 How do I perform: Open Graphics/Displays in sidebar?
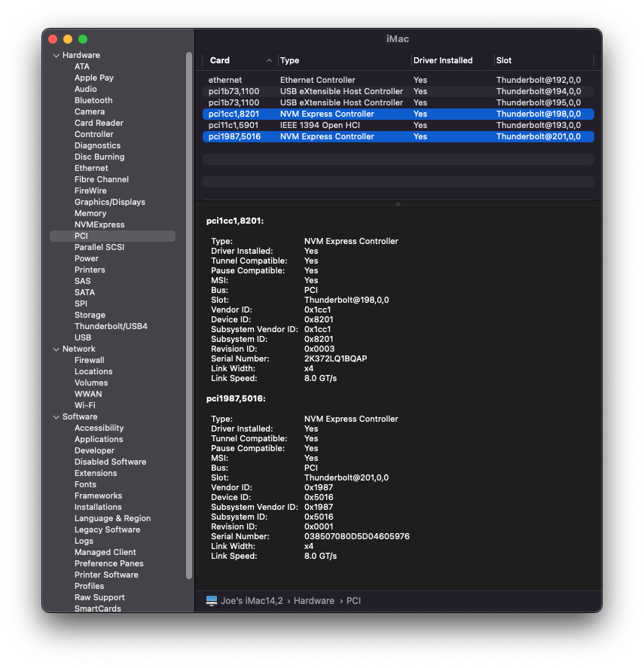coord(110,202)
